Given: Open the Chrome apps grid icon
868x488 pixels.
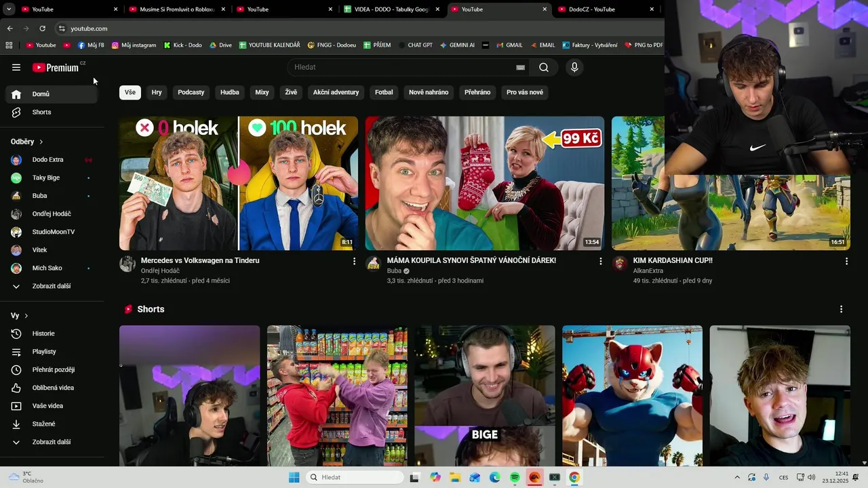Looking at the screenshot, I should coord(9,45).
